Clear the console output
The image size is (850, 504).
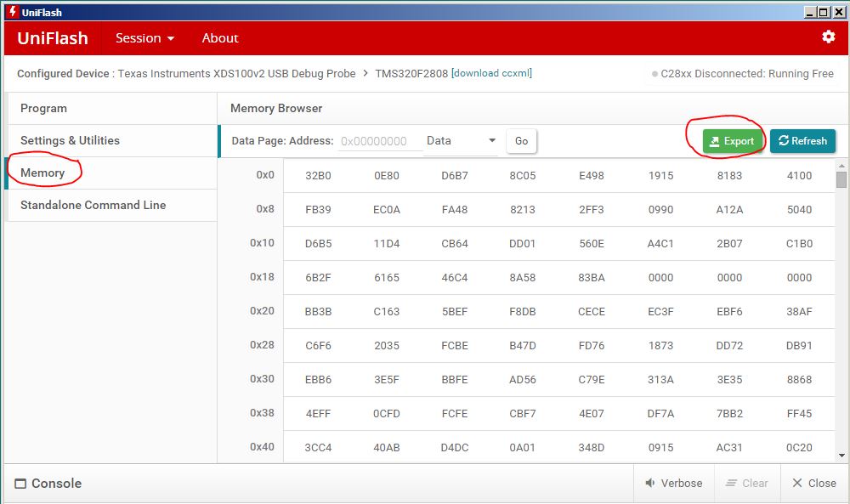[747, 484]
